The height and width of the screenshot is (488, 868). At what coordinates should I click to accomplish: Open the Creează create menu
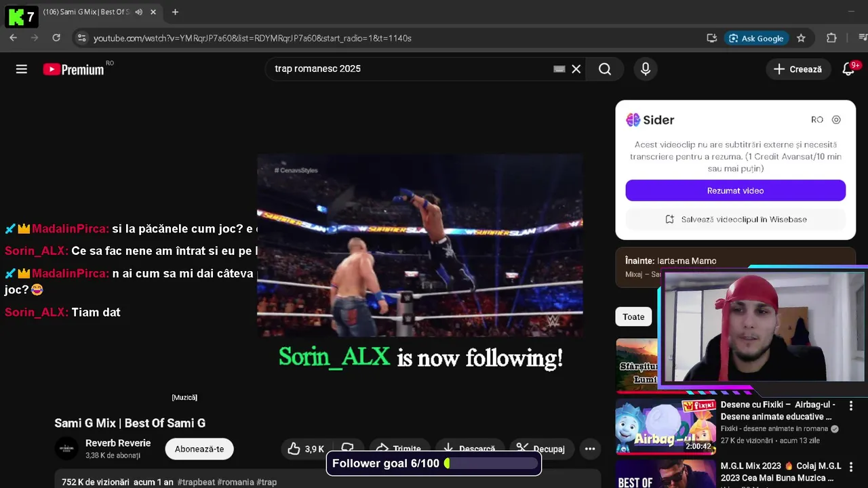[x=798, y=69]
